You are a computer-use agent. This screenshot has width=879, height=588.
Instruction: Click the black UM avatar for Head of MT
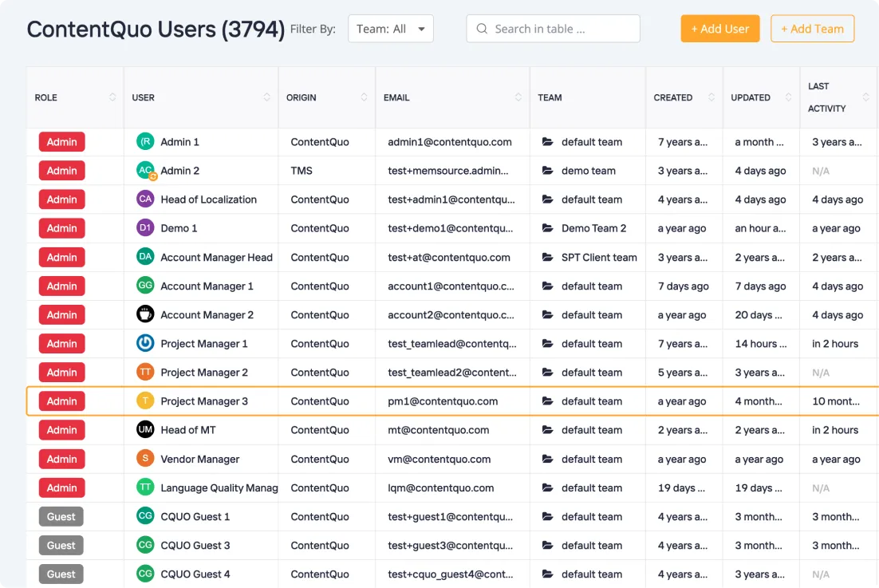[145, 430]
